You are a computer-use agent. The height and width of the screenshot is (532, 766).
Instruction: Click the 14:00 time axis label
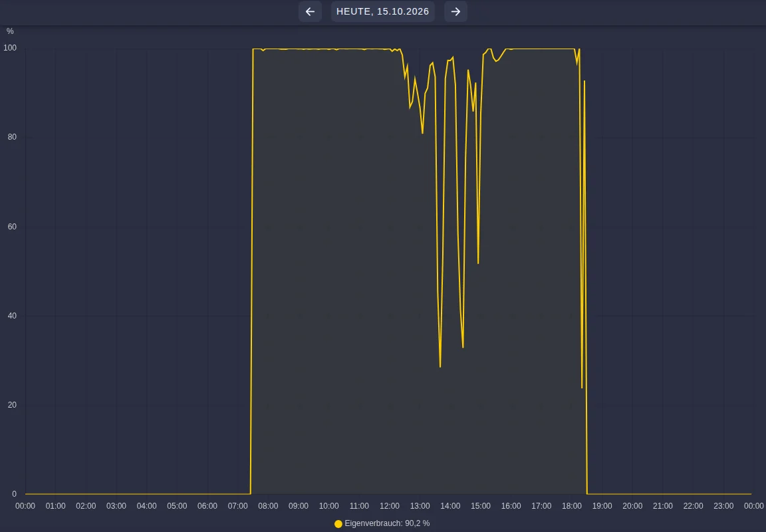[x=450, y=505]
